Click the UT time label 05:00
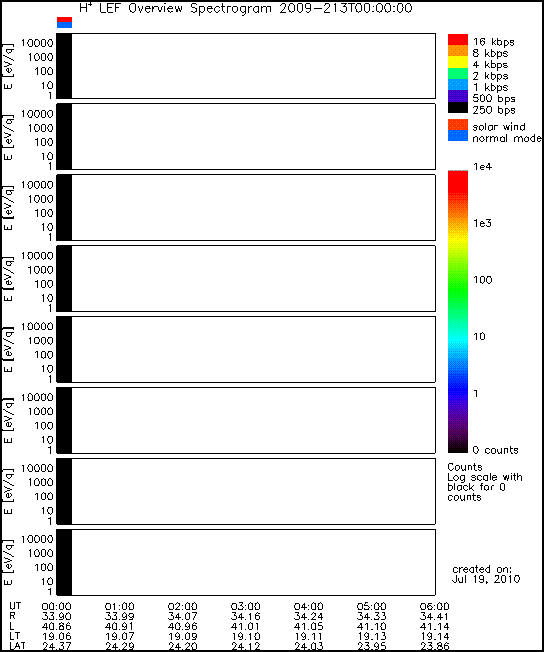 coord(371,607)
